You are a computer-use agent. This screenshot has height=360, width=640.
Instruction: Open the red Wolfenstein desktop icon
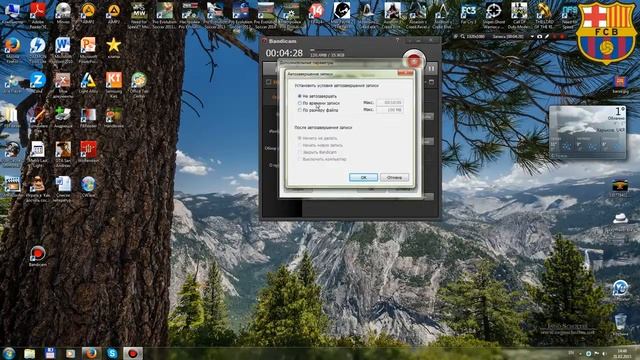pos(88,151)
